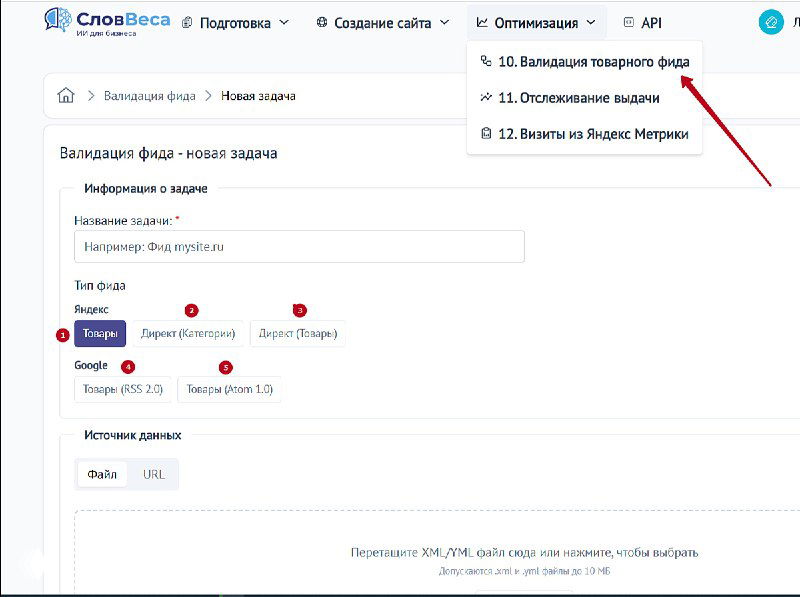
Task: Choose Товары (Atom 1.0) feed button
Action: 229,389
